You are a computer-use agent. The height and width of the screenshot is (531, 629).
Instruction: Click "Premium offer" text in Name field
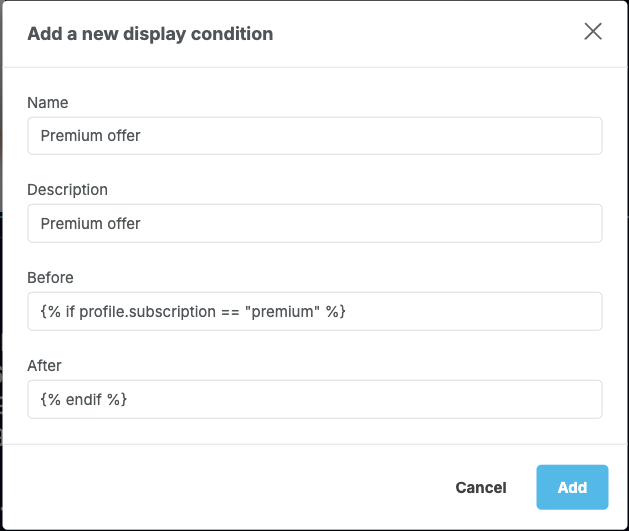click(x=90, y=136)
